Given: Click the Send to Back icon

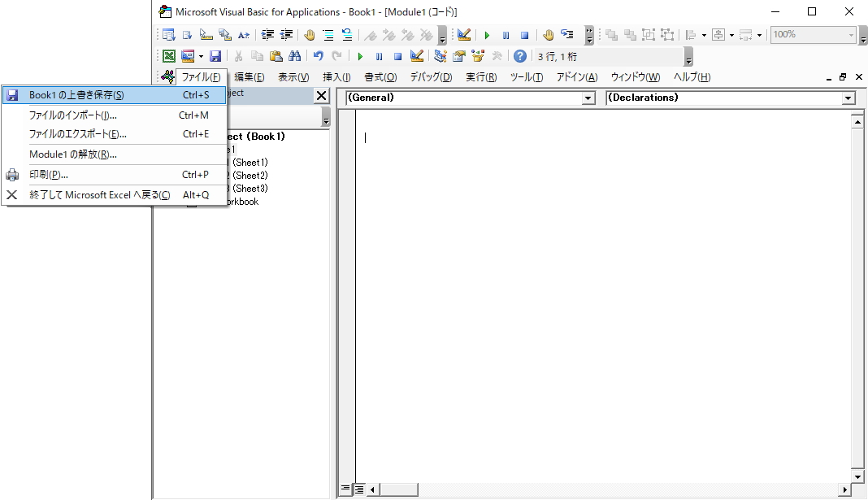Looking at the screenshot, I should pos(631,35).
